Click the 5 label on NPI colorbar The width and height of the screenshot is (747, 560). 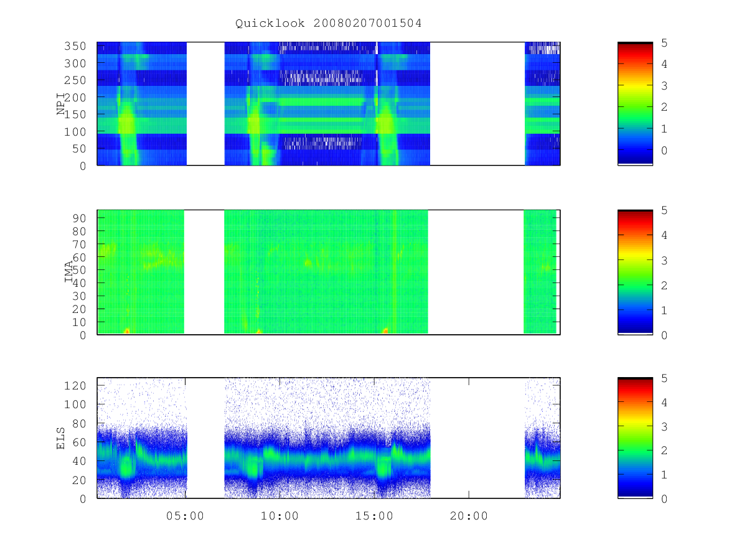[664, 43]
